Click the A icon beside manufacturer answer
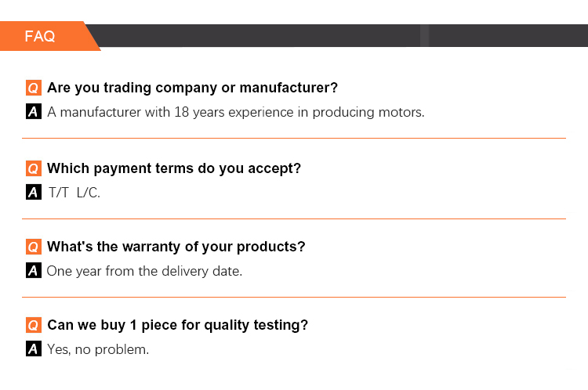Image resolution: width=588 pixels, height=390 pixels. (33, 112)
